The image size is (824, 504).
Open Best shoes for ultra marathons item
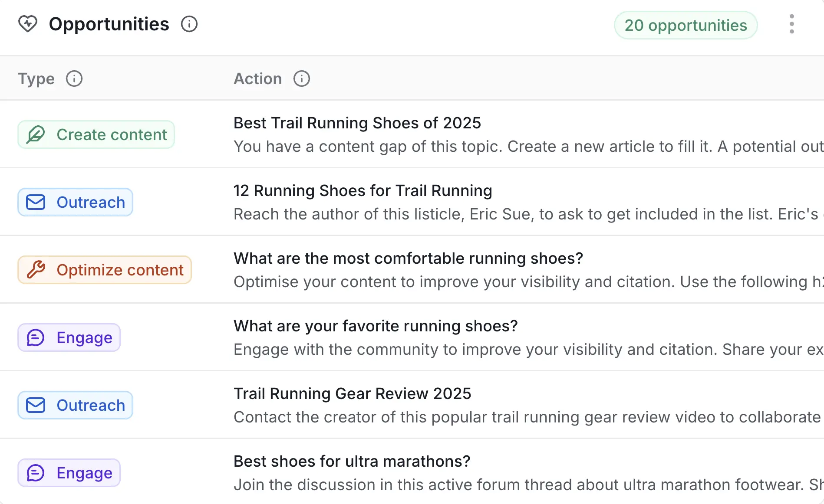352,461
